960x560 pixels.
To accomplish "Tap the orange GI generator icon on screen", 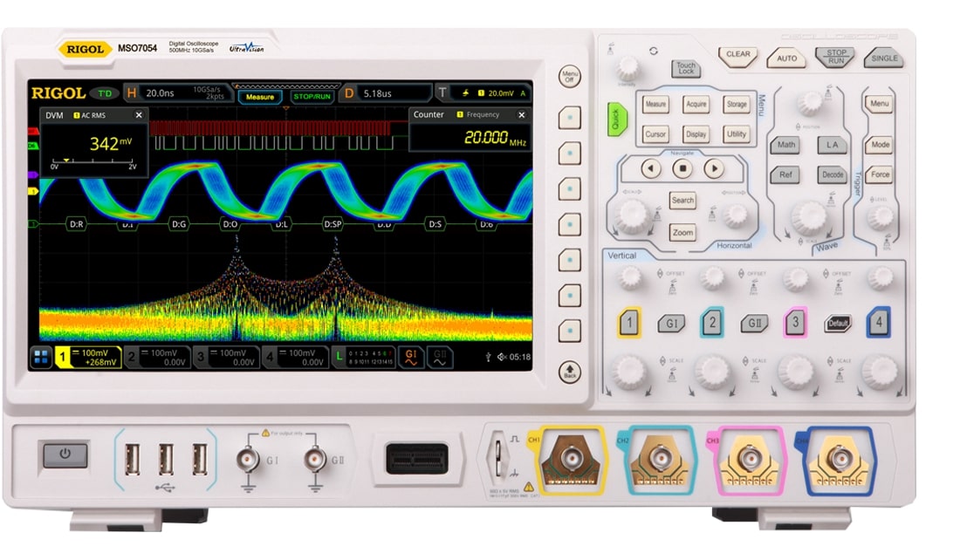I will coord(411,358).
